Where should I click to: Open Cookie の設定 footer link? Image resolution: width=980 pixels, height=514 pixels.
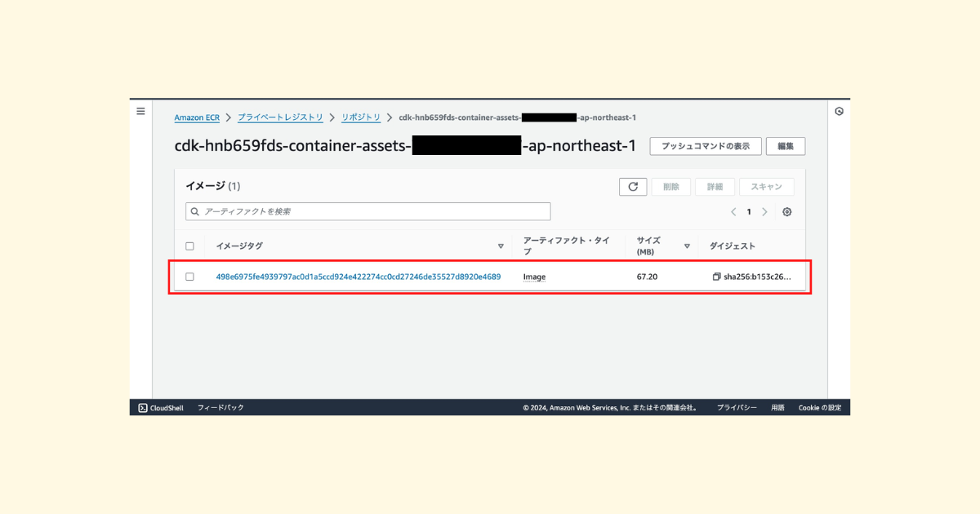tap(820, 408)
